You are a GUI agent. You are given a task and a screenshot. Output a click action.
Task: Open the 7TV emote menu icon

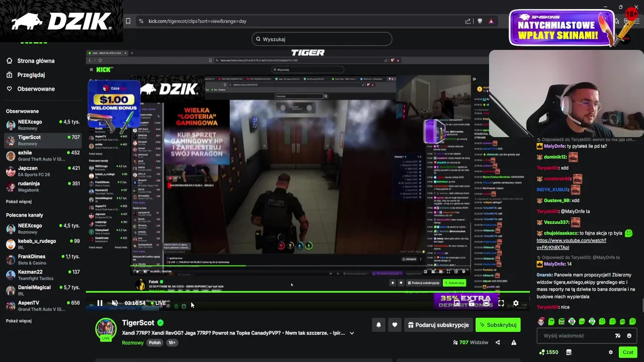pos(618,336)
